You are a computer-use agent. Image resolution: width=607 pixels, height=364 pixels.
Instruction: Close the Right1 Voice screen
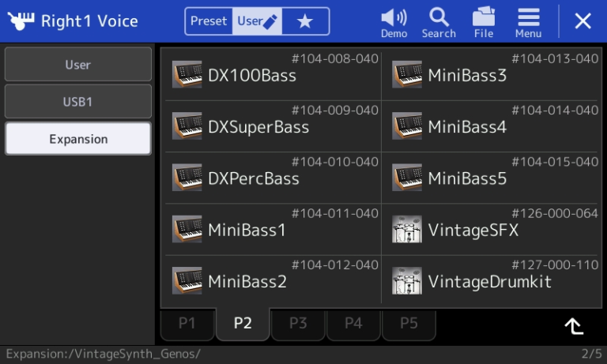(582, 21)
